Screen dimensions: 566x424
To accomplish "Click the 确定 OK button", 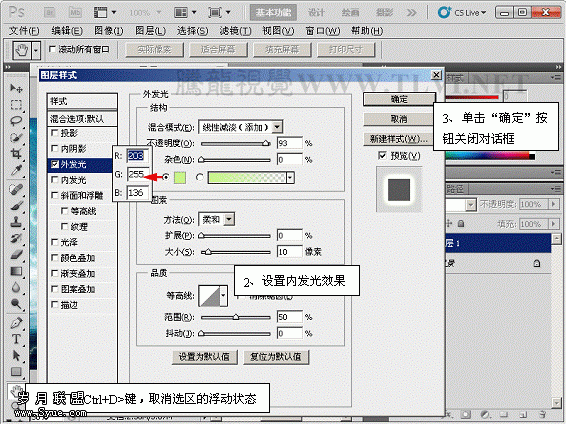I will point(399,99).
